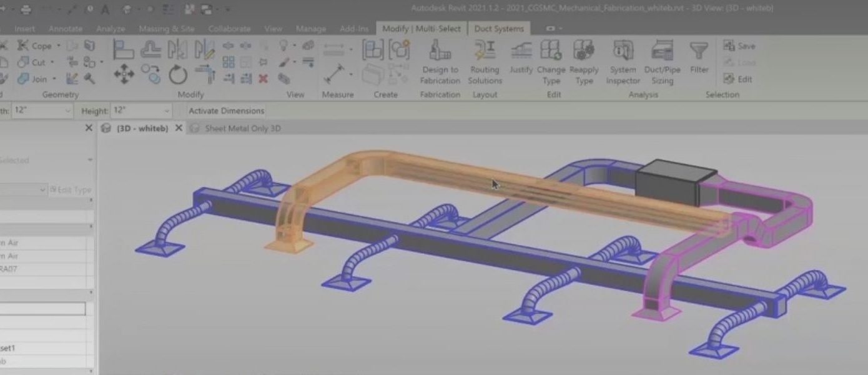The image size is (868, 375).
Task: Open the Sheet Metal Only 3D view tab
Action: 244,127
